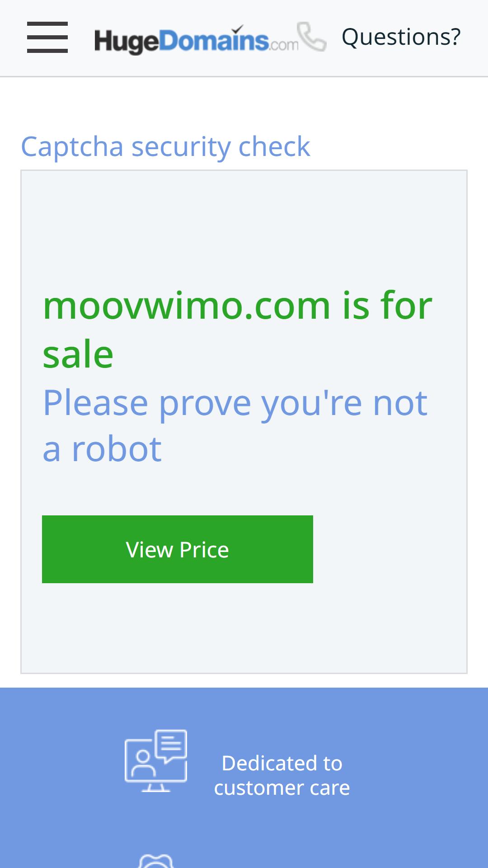The width and height of the screenshot is (488, 868).
Task: Click the gray .com part of logo
Action: point(284,44)
